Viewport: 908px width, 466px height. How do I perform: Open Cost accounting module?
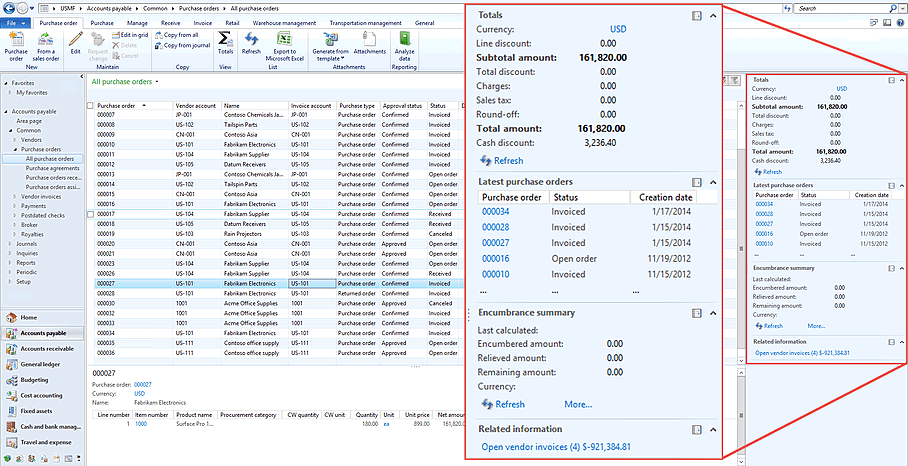(42, 396)
